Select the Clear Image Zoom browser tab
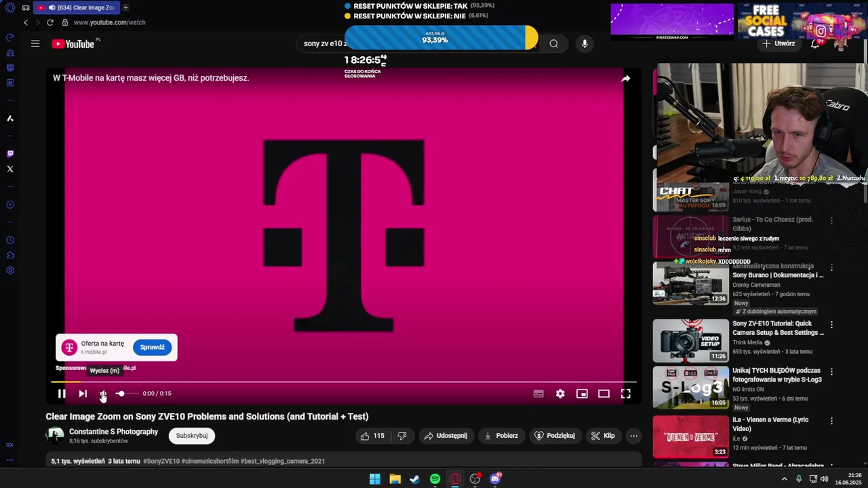Viewport: 868px width, 488px height. pyautogui.click(x=76, y=7)
